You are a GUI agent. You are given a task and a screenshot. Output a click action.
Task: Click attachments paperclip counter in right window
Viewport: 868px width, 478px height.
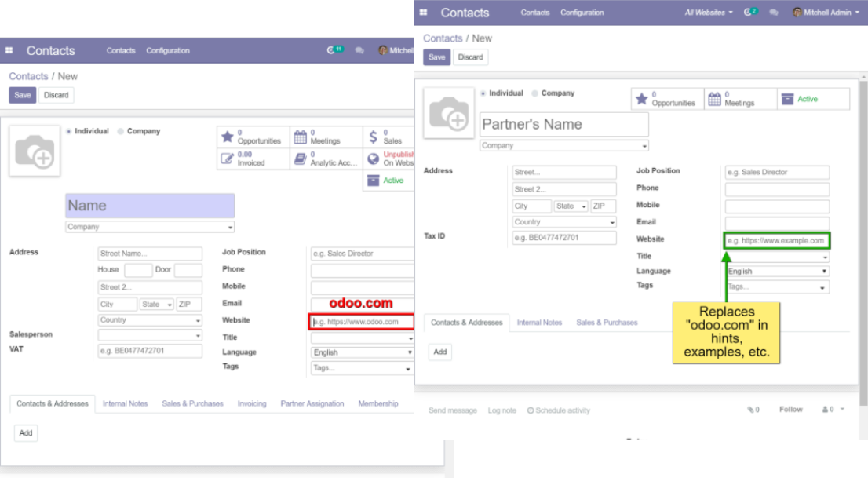click(753, 410)
